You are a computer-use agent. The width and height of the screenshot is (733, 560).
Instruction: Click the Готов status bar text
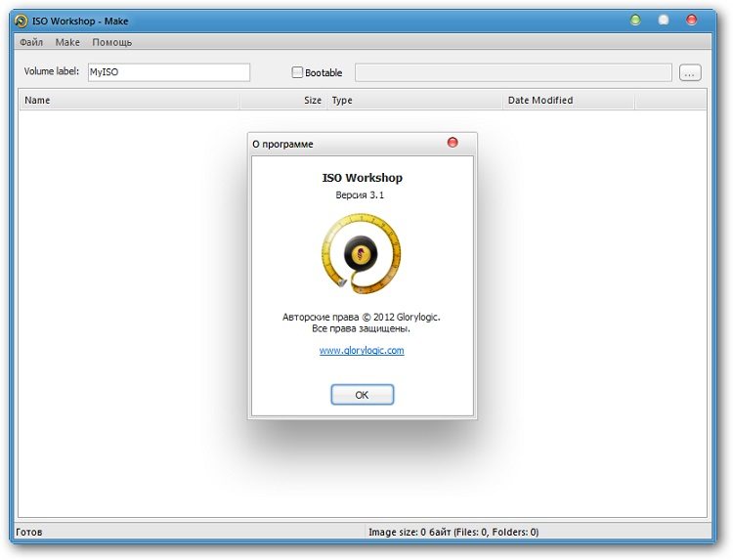[29, 532]
